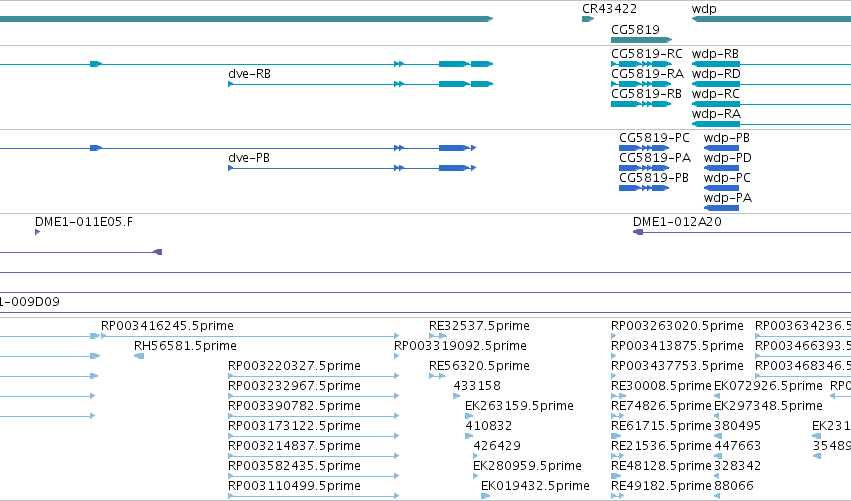Click the CG5819-RC transcript glyph

click(x=642, y=64)
